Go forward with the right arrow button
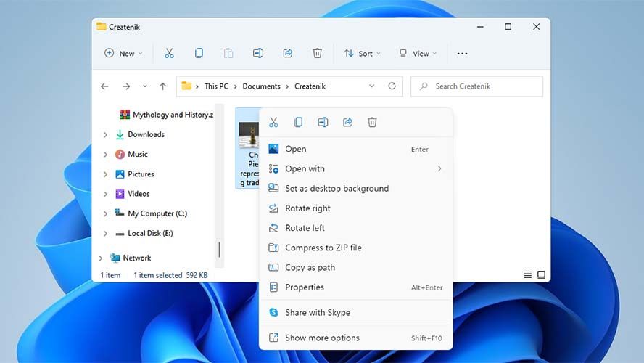 coord(126,86)
